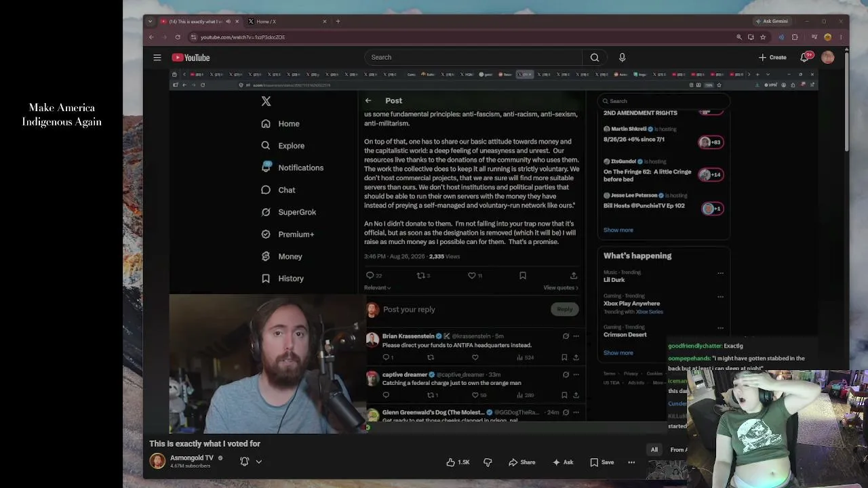Open the Asmongold TV channel avatar
Screen dimensions: 868x488
click(157, 462)
